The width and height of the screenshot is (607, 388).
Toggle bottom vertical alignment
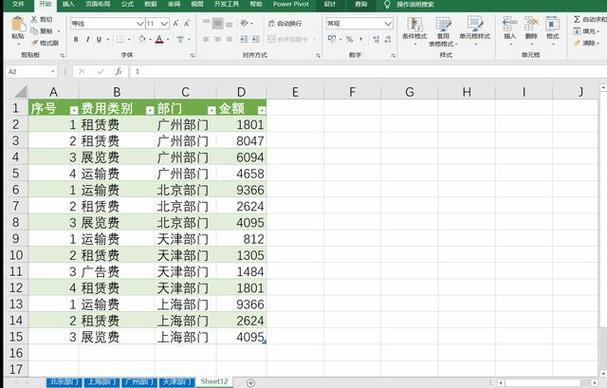click(229, 24)
